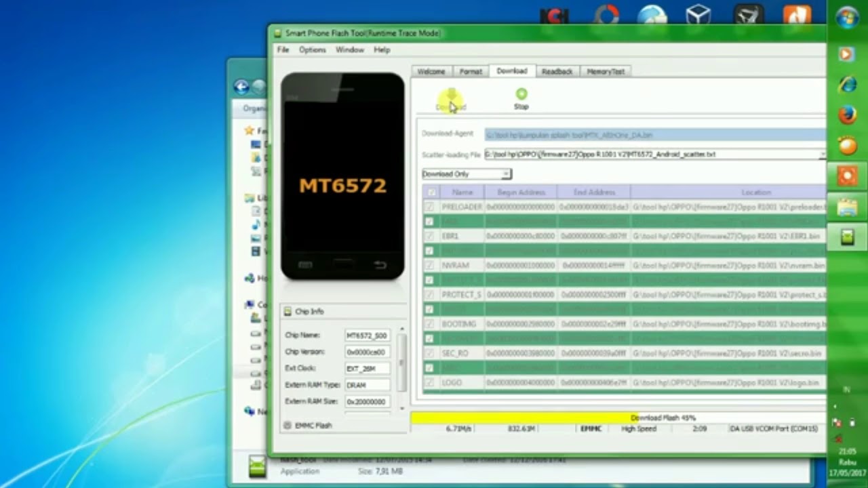Image resolution: width=868 pixels, height=488 pixels.
Task: Open the File menu
Action: tap(283, 50)
